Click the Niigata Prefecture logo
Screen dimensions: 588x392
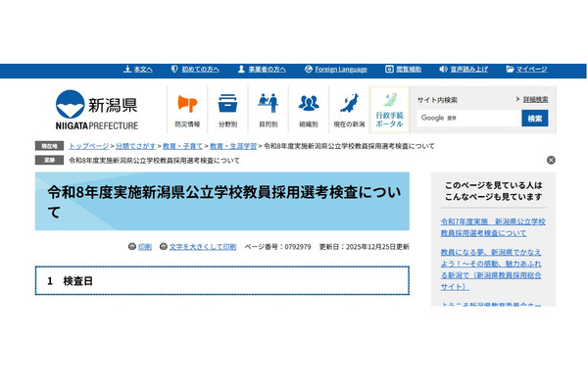(97, 110)
